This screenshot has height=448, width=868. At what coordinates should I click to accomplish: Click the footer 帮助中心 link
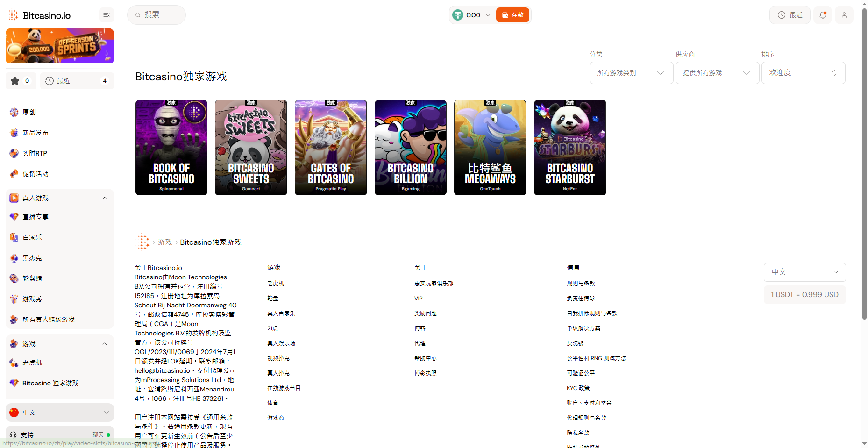pyautogui.click(x=426, y=358)
